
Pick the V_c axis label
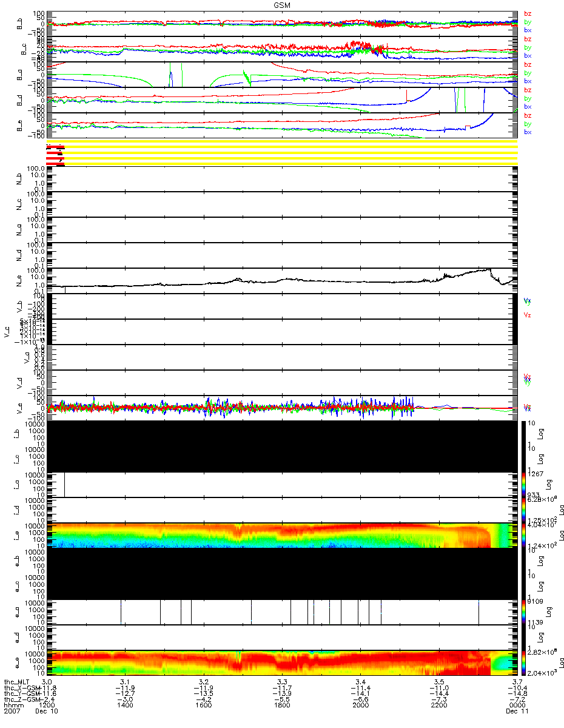click(7, 332)
